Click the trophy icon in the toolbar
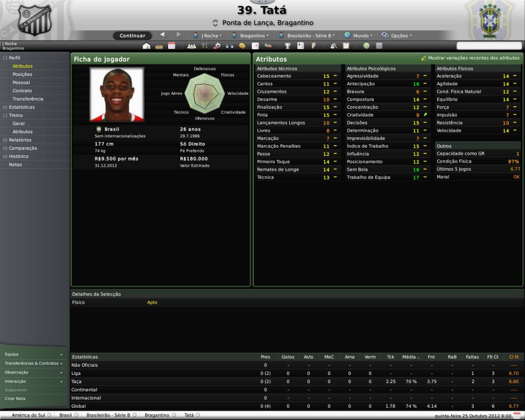This screenshot has height=420, width=525. (288, 46)
